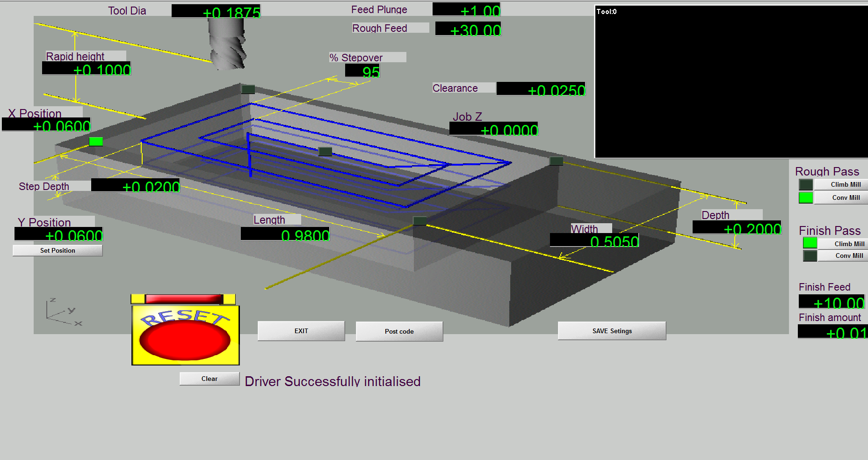Click the black Tool:0 toolpath display

click(x=731, y=81)
